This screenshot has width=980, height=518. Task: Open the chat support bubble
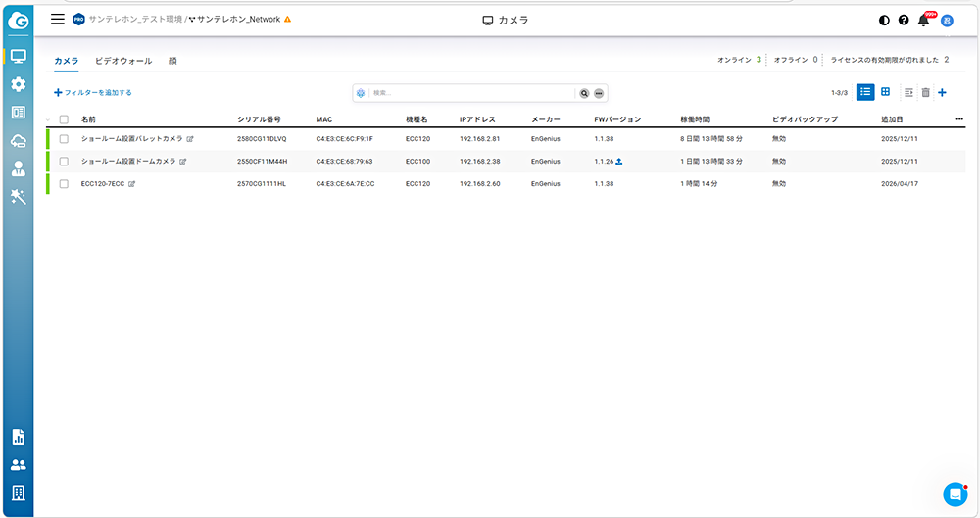coord(955,494)
